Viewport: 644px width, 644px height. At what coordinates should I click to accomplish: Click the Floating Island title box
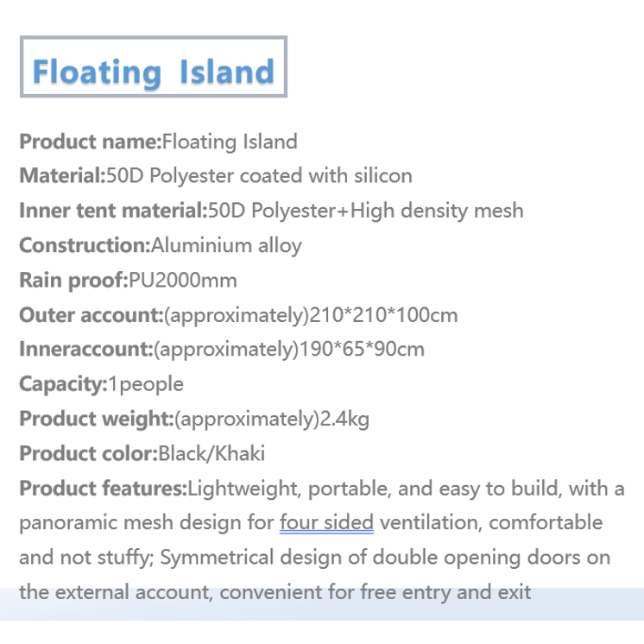pyautogui.click(x=153, y=66)
